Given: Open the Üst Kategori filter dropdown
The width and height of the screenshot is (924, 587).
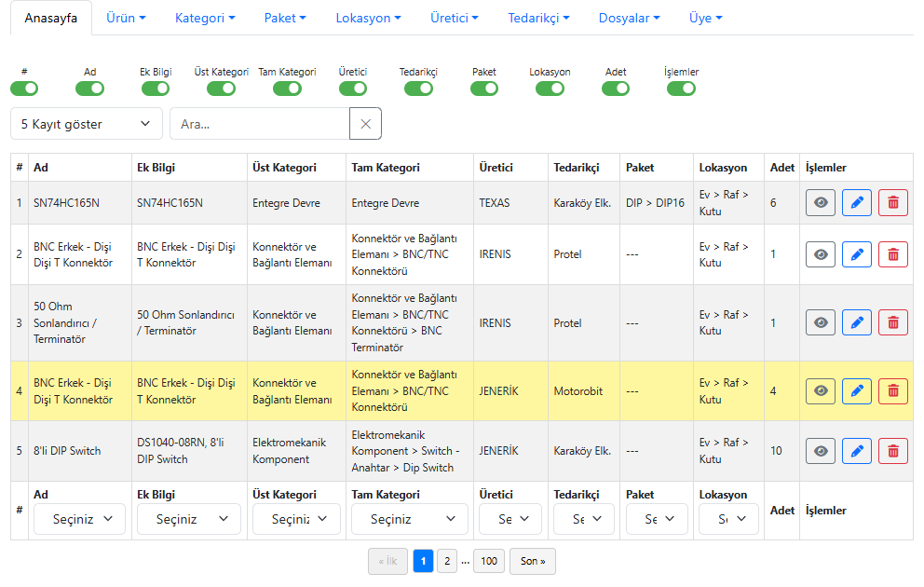Looking at the screenshot, I should point(296,519).
